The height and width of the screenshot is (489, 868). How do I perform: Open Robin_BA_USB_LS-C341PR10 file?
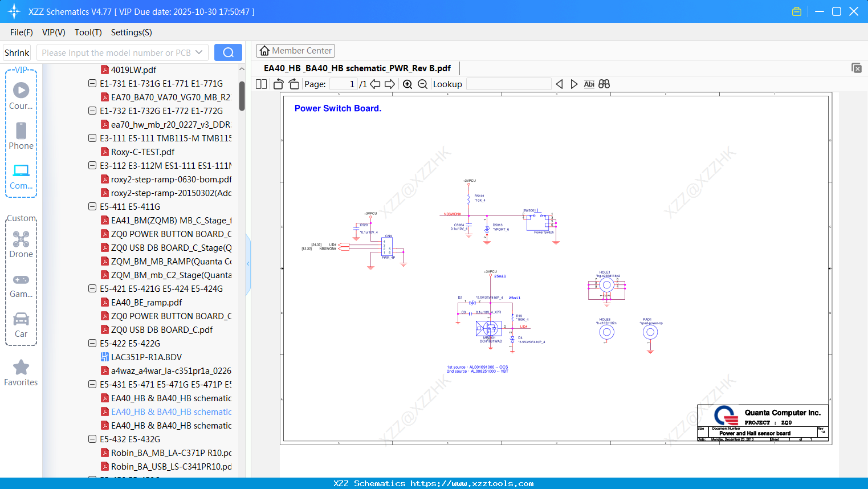click(171, 466)
